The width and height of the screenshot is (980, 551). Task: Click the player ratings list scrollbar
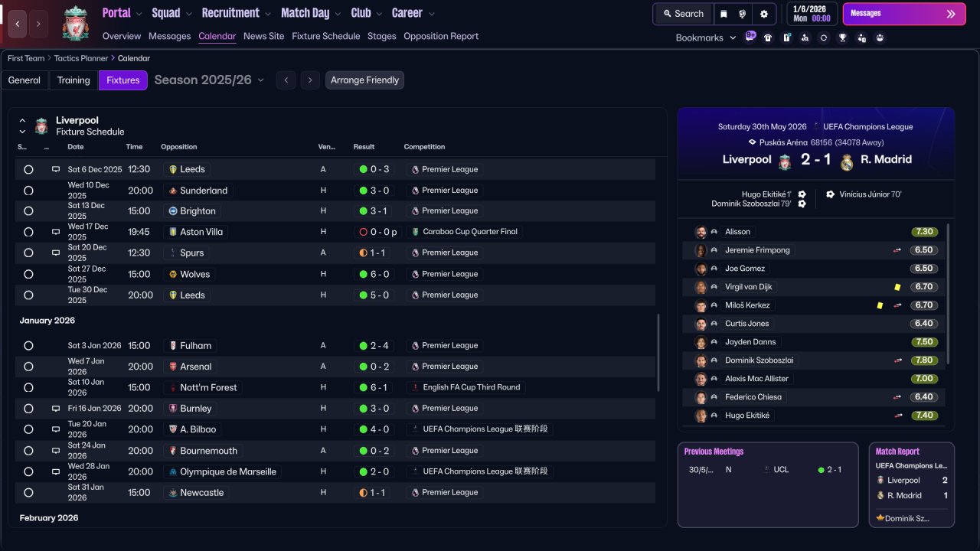(x=949, y=293)
